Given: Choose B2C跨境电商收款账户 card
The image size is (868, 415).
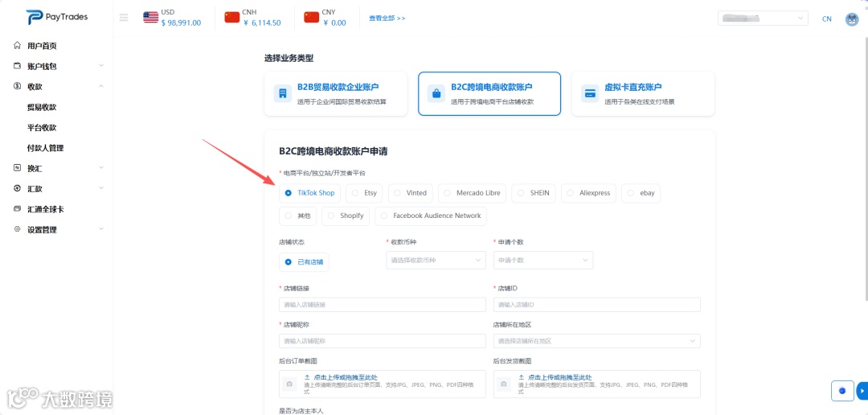Looking at the screenshot, I should point(489,93).
